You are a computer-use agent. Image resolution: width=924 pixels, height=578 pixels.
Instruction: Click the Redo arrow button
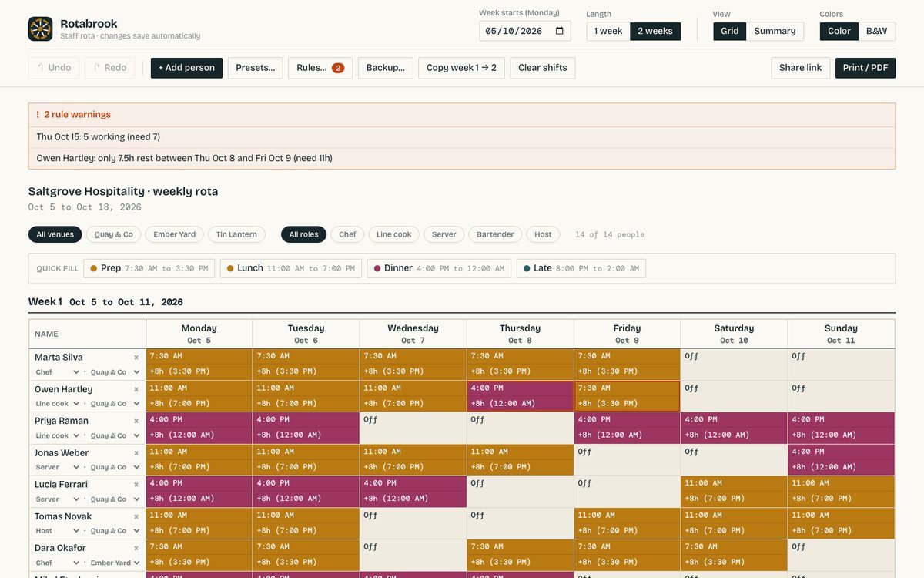point(109,68)
